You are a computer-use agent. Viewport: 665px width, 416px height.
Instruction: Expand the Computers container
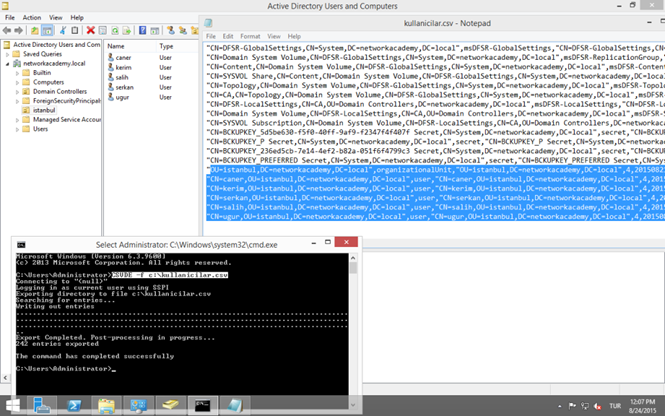pos(17,82)
